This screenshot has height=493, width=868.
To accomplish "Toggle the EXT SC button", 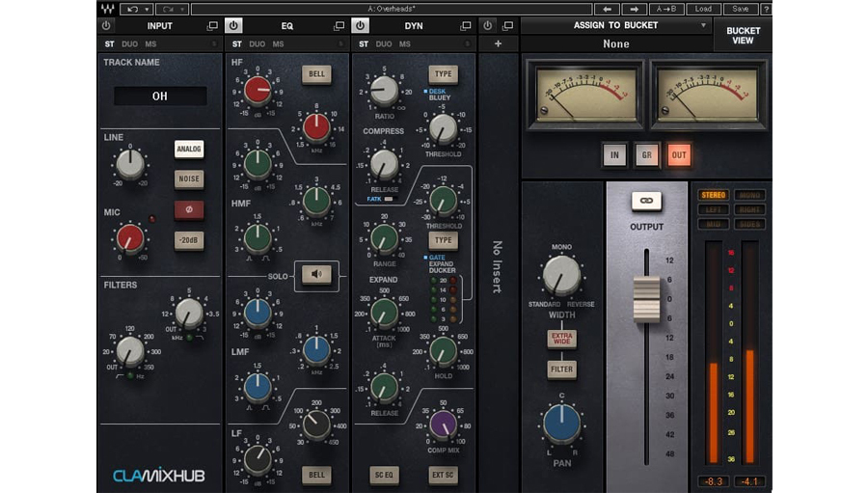I will 443,475.
